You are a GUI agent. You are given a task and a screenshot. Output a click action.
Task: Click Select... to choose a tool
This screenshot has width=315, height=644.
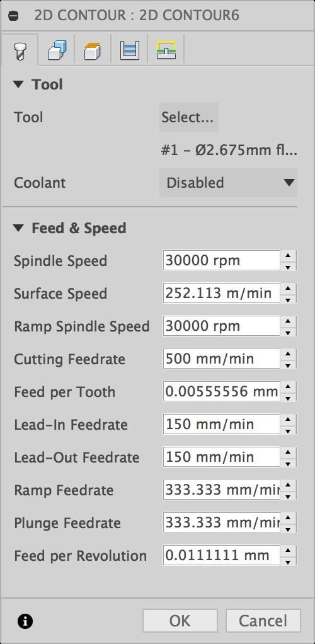(188, 117)
